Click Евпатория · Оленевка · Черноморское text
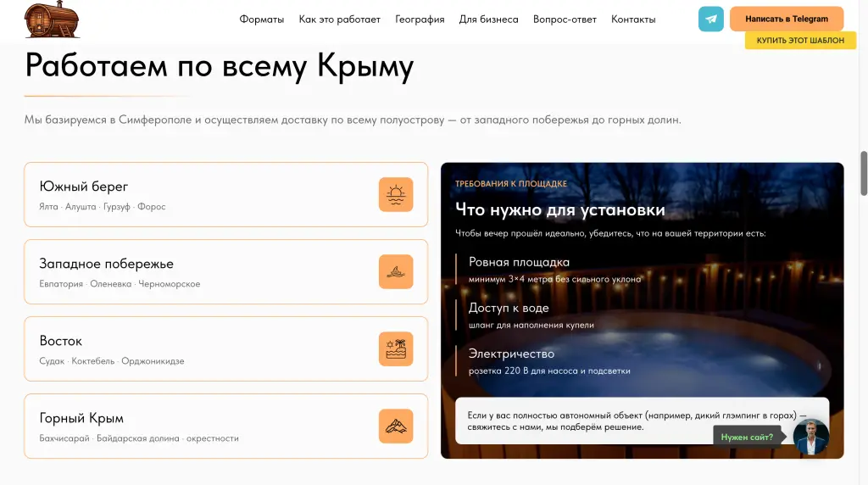 click(x=120, y=283)
